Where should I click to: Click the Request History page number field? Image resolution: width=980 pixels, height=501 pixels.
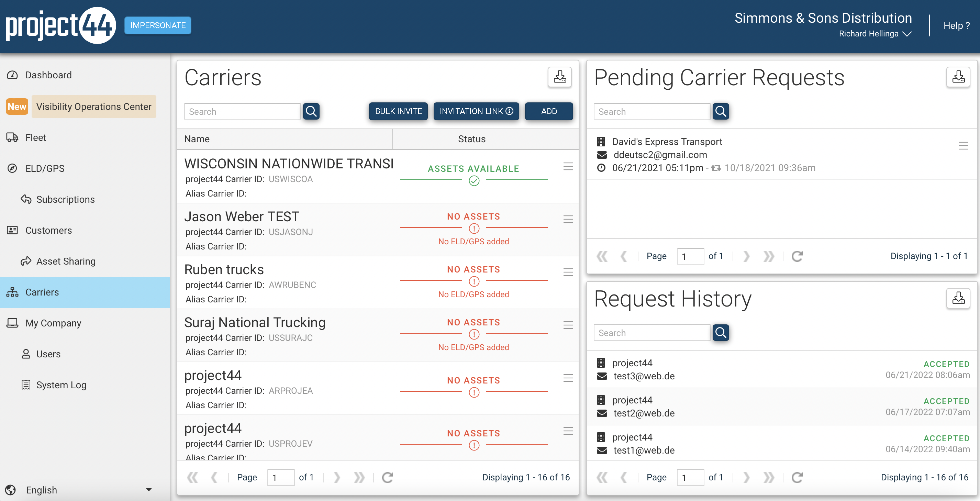tap(690, 477)
